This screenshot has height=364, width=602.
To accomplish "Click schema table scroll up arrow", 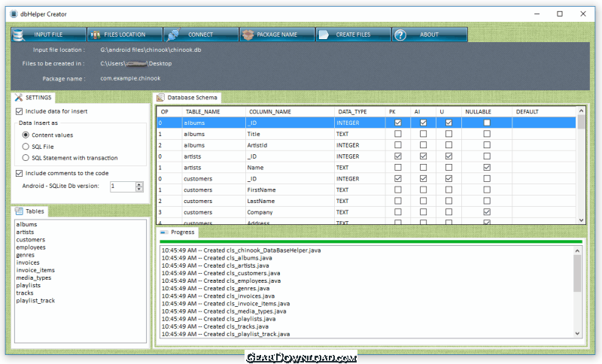I will [x=581, y=111].
